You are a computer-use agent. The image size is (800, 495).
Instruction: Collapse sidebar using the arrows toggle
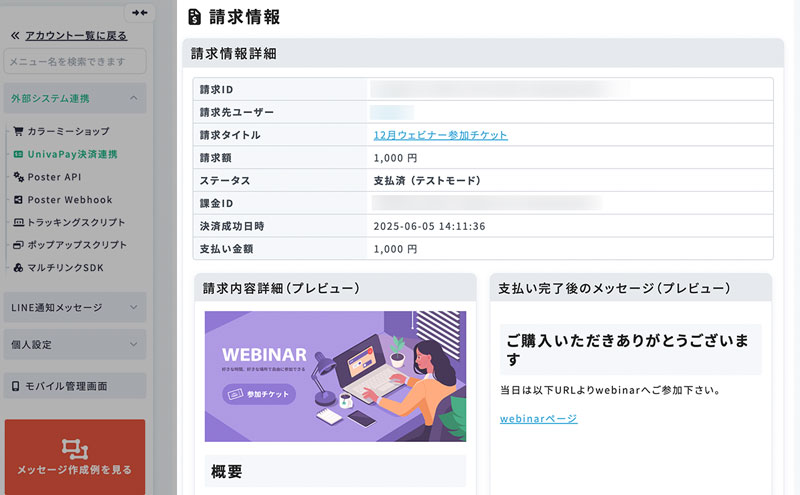140,12
